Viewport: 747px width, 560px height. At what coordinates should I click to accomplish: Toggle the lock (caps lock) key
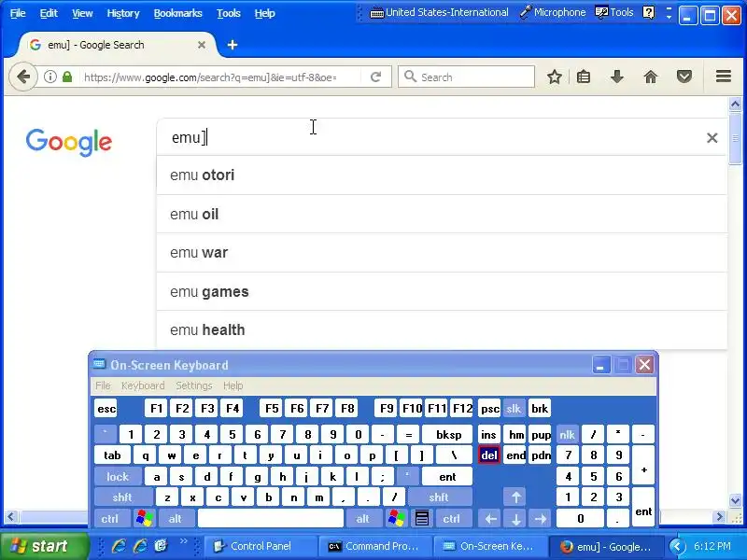point(118,476)
